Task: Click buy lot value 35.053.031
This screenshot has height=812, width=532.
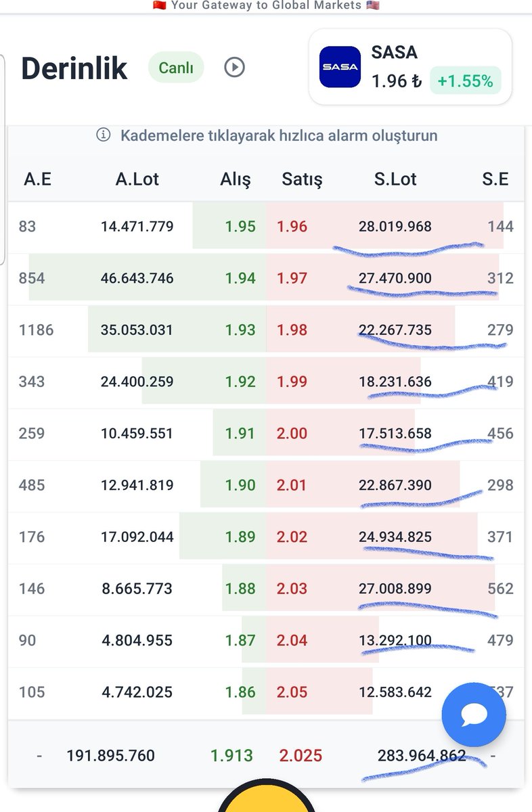Action: pos(137,330)
